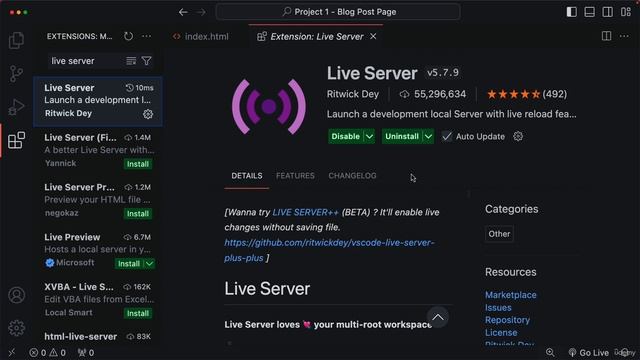Toggle primary side bar layout icon
The height and width of the screenshot is (360, 640).
click(571, 12)
